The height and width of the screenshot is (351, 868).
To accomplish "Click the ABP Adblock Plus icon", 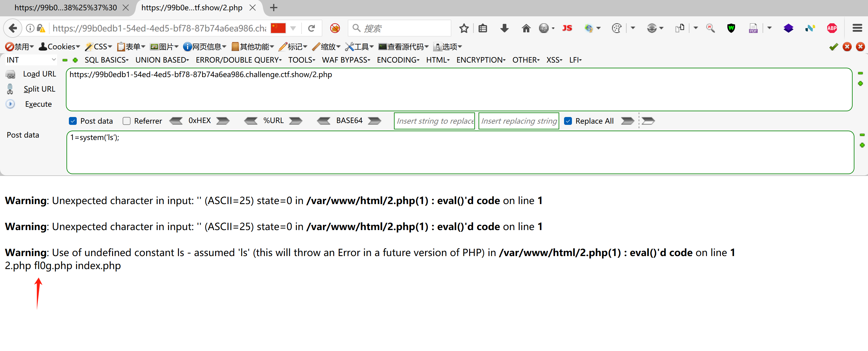I will coord(832,28).
